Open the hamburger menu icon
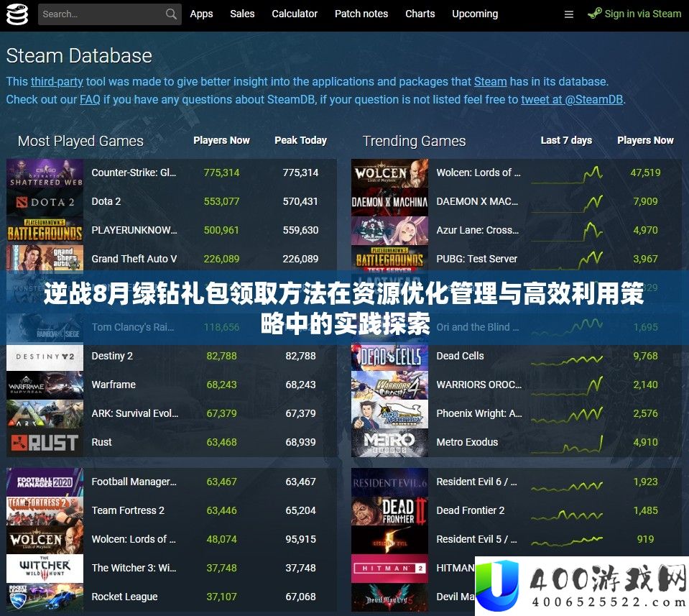Image resolution: width=689 pixels, height=616 pixels. point(568,14)
